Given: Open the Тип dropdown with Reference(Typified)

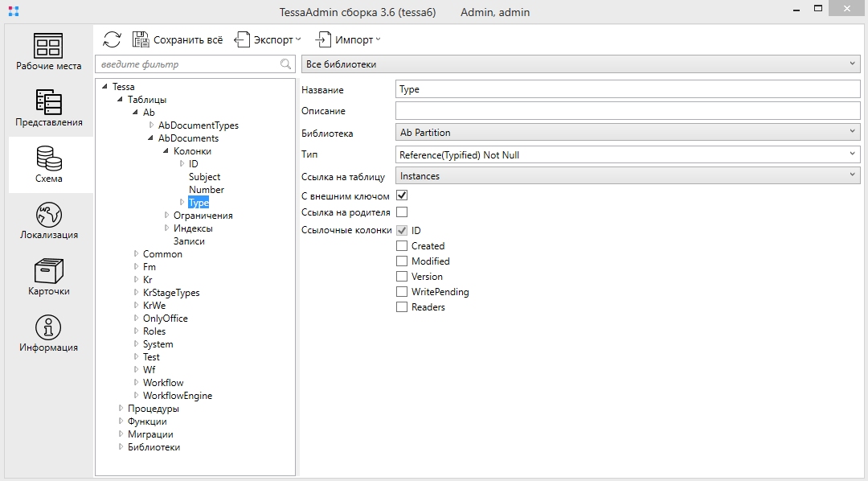Looking at the screenshot, I should [628, 154].
